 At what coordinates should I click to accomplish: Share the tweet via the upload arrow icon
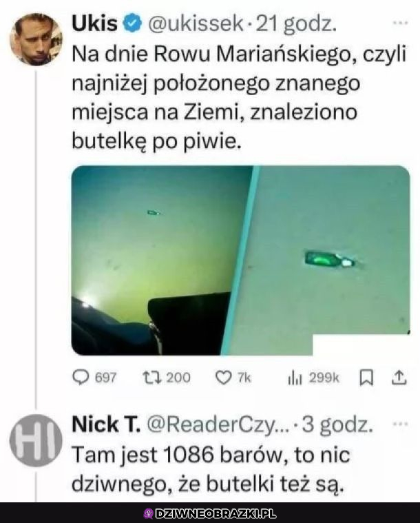click(x=399, y=378)
